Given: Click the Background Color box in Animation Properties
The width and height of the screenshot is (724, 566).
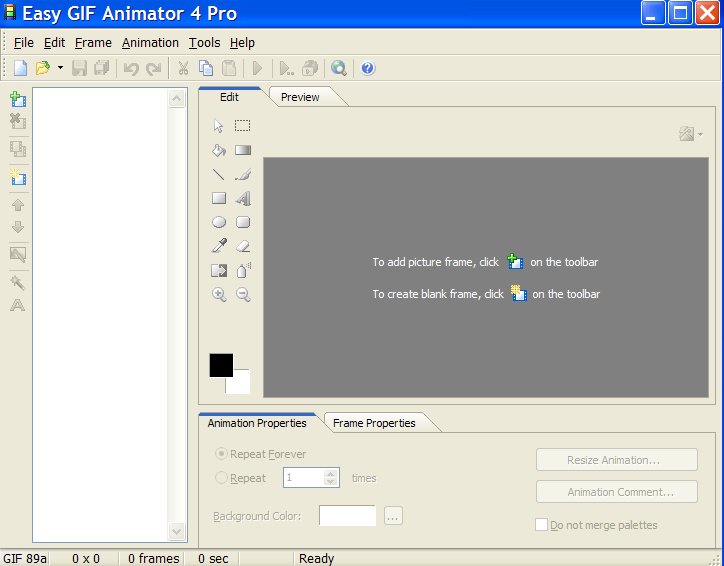Looking at the screenshot, I should pyautogui.click(x=347, y=515).
